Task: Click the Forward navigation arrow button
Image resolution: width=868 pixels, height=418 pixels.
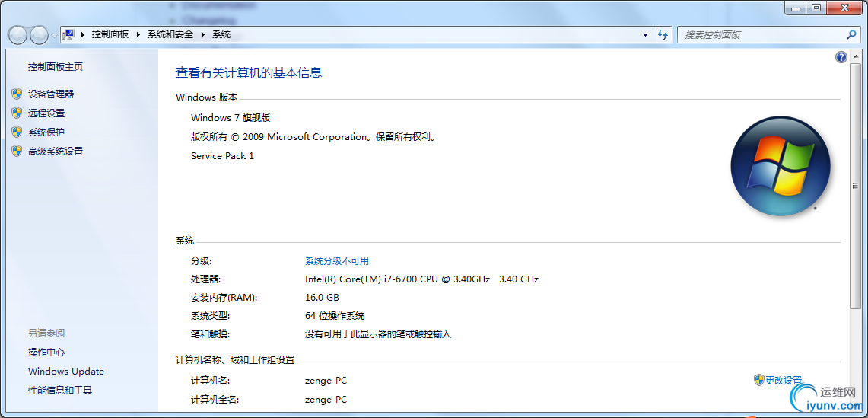Action: click(39, 35)
